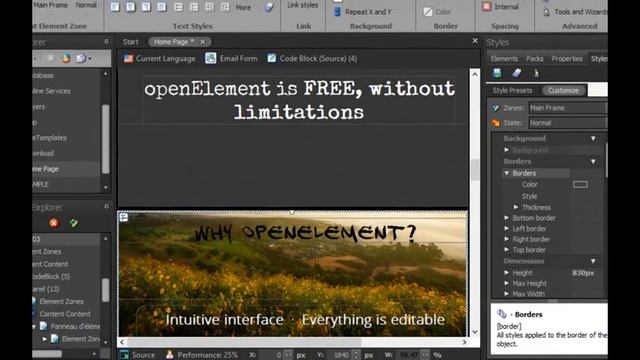Expand the Left border property
640x360 pixels.
tap(507, 229)
